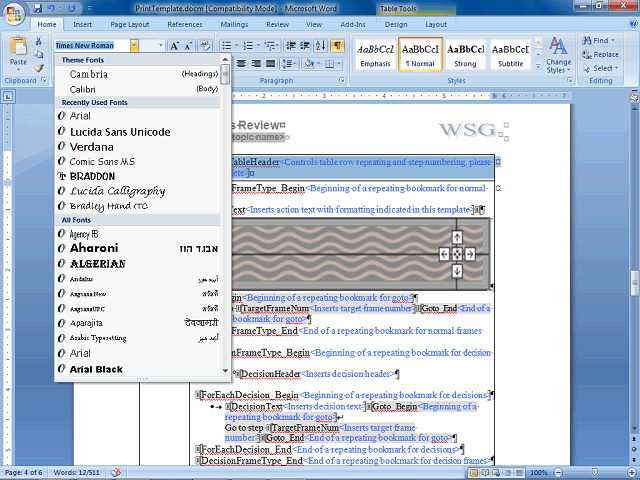This screenshot has height=480, width=640.
Task: Expand the Styles gallery More arrow
Action: (x=538, y=65)
